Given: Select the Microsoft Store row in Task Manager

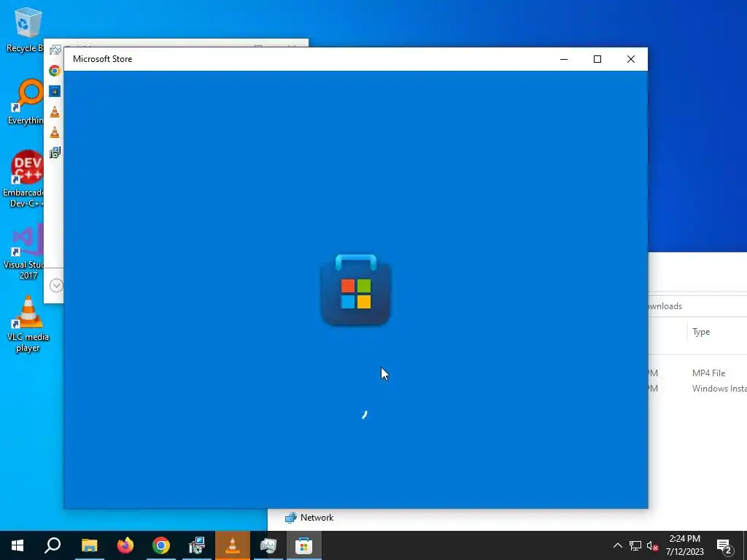Looking at the screenshot, I should pyautogui.click(x=55, y=91).
